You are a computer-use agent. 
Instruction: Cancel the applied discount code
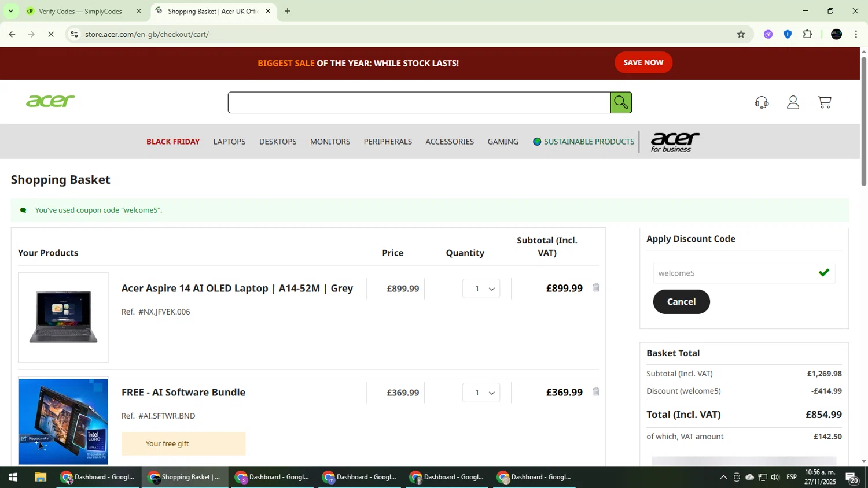tap(681, 302)
